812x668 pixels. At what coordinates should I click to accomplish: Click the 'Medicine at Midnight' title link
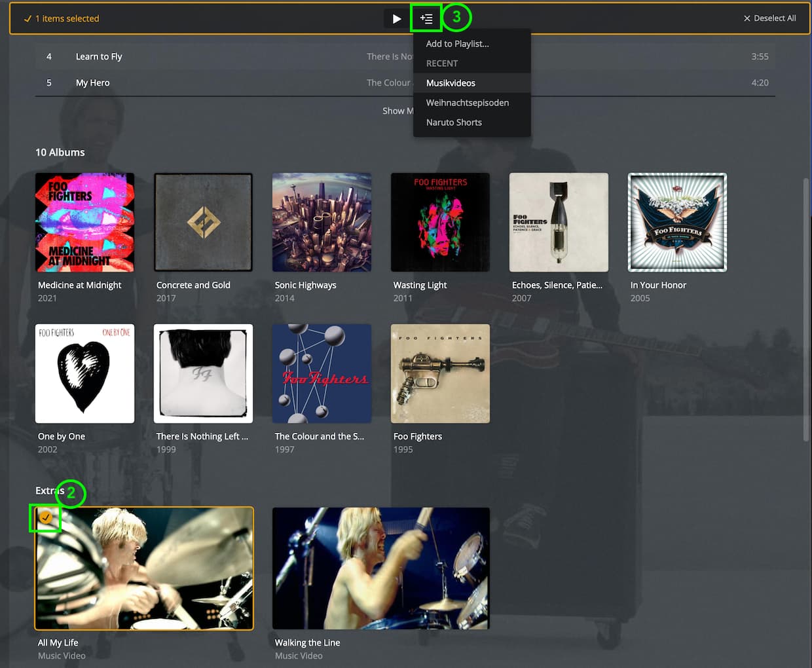(80, 285)
